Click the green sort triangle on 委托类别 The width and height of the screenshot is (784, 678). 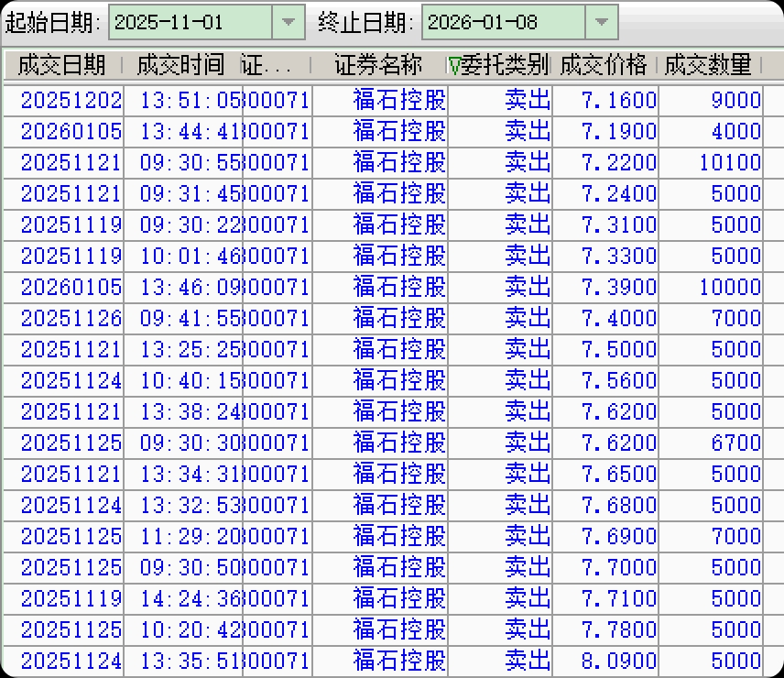[x=454, y=65]
